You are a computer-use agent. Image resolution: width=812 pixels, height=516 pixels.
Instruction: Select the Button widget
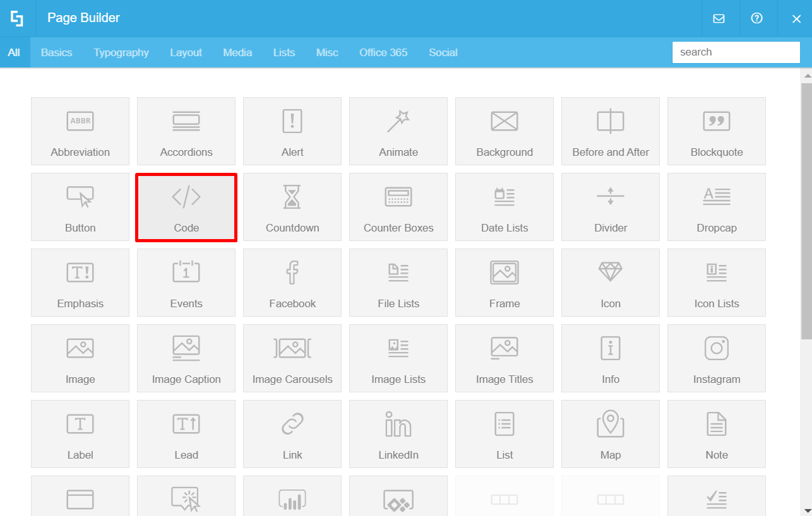(x=80, y=207)
